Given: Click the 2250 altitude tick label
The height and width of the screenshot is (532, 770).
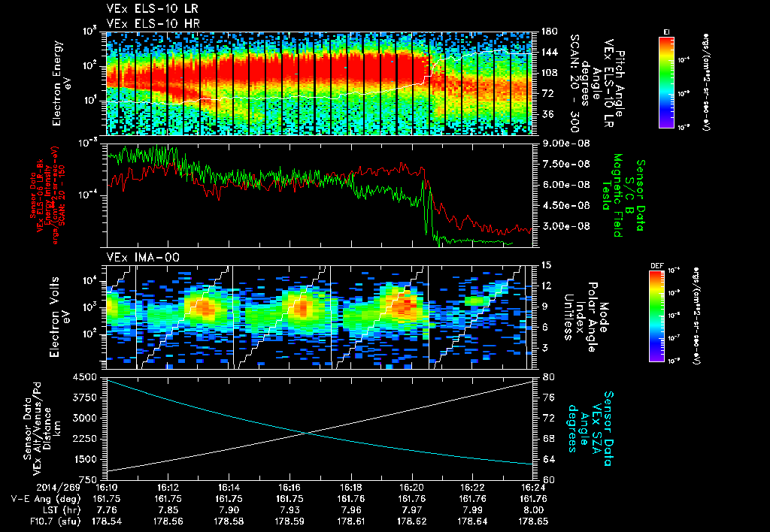Looking at the screenshot, I should tap(84, 439).
